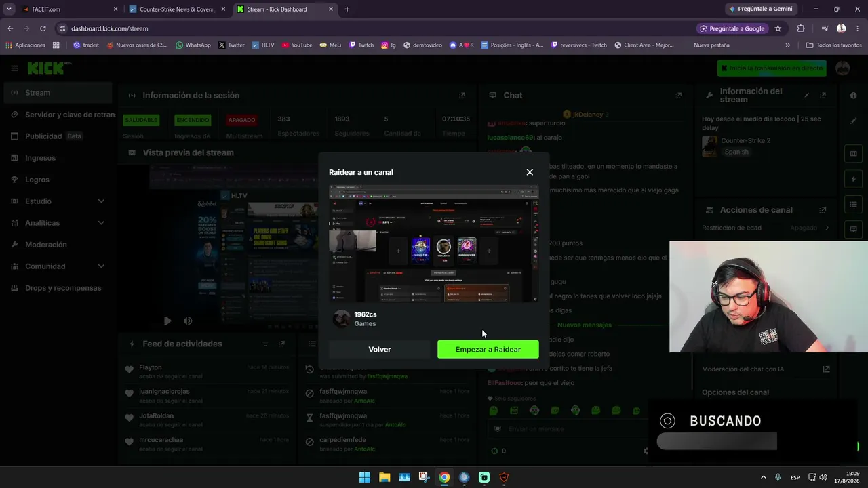
Task: Go back in the browser
Action: point(10,28)
